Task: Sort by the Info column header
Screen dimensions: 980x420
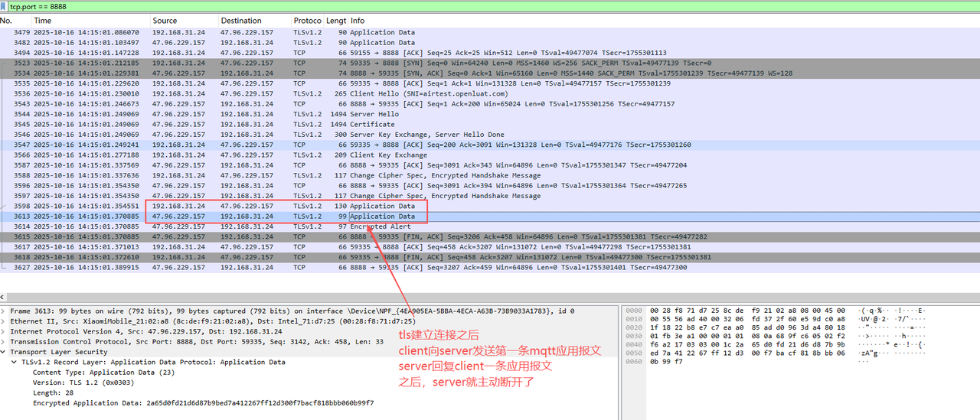Action: (358, 21)
